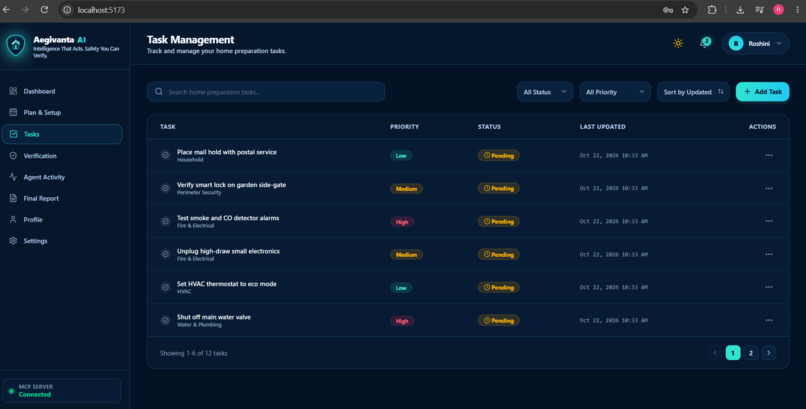This screenshot has height=409, width=806.
Task: Check off 'Test smoke and CO detector'
Action: pos(166,221)
